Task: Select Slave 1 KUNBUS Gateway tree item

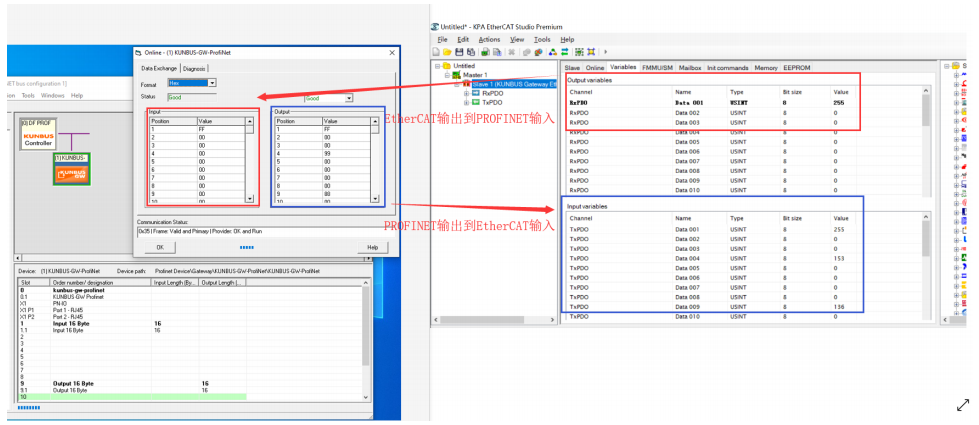Action: [x=514, y=84]
